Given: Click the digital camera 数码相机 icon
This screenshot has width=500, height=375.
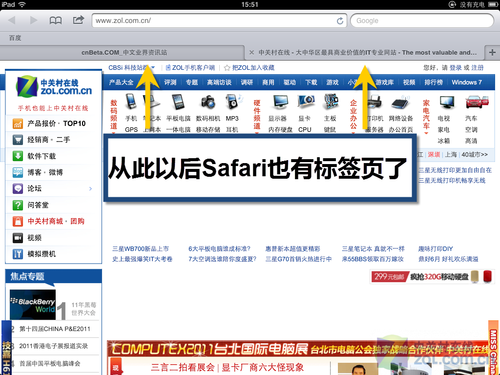Looking at the screenshot, I should 208,102.
